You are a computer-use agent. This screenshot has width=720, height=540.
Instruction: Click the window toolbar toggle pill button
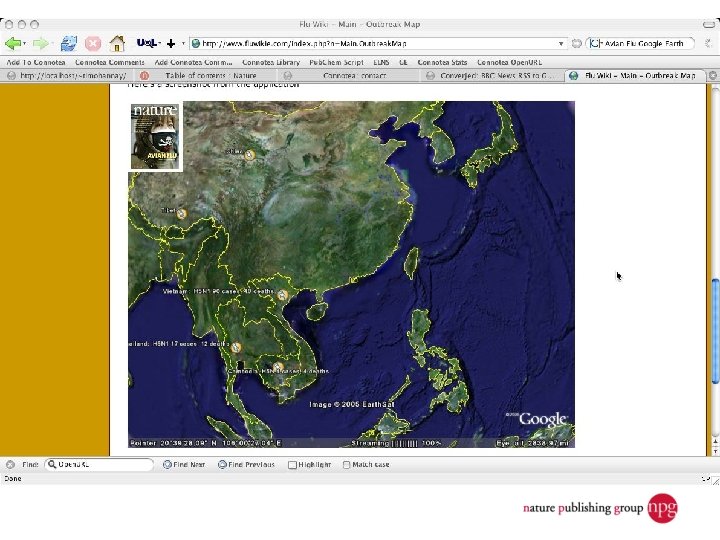(709, 24)
